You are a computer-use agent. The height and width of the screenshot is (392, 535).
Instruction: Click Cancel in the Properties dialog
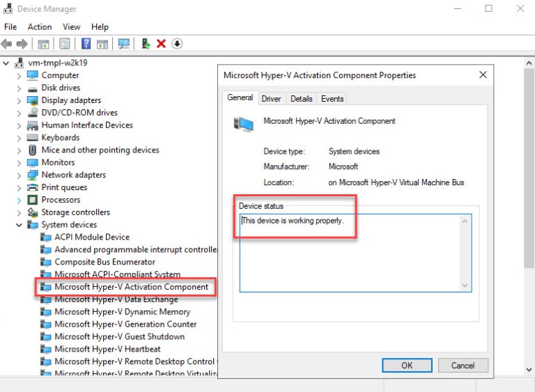(463, 365)
